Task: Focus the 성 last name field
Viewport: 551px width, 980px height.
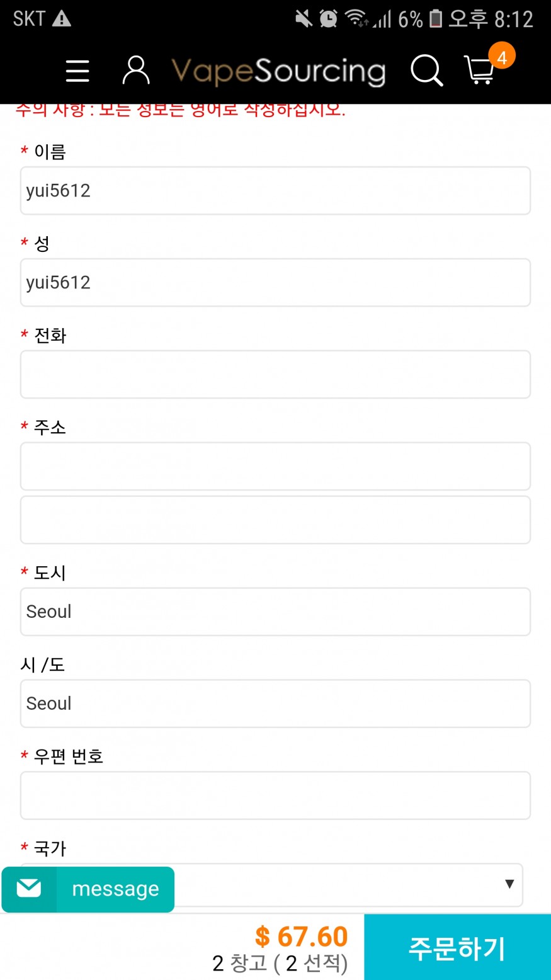Action: (275, 283)
